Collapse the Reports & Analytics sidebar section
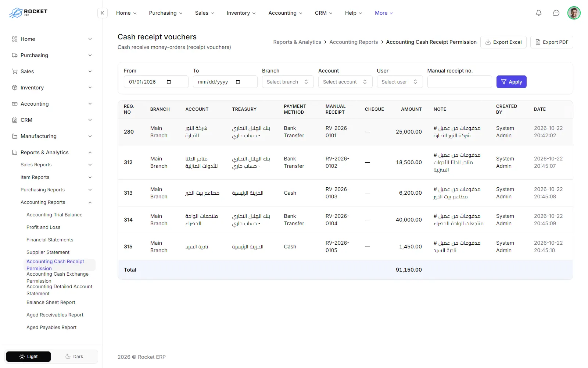Viewport: 588px width, 368px height. [x=90, y=152]
